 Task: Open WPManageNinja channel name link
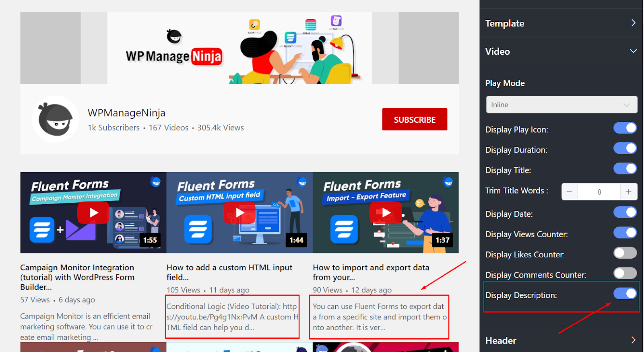(x=126, y=113)
